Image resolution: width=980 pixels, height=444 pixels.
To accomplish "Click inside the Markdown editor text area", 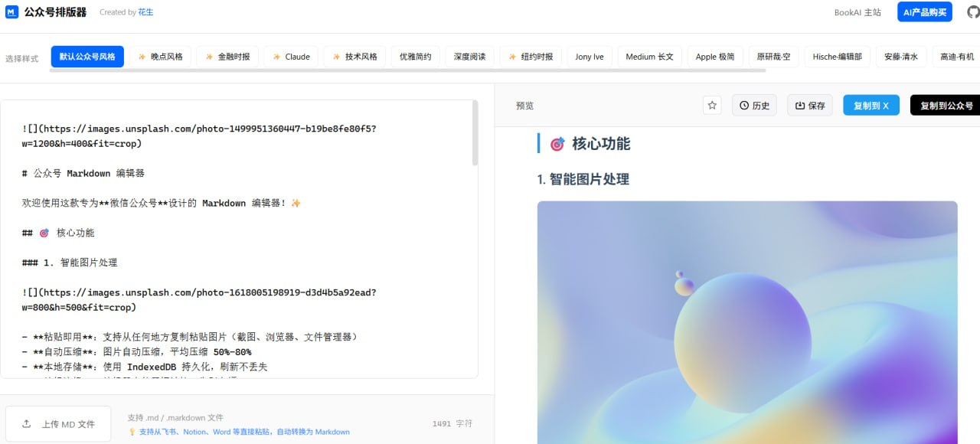I will (x=239, y=239).
